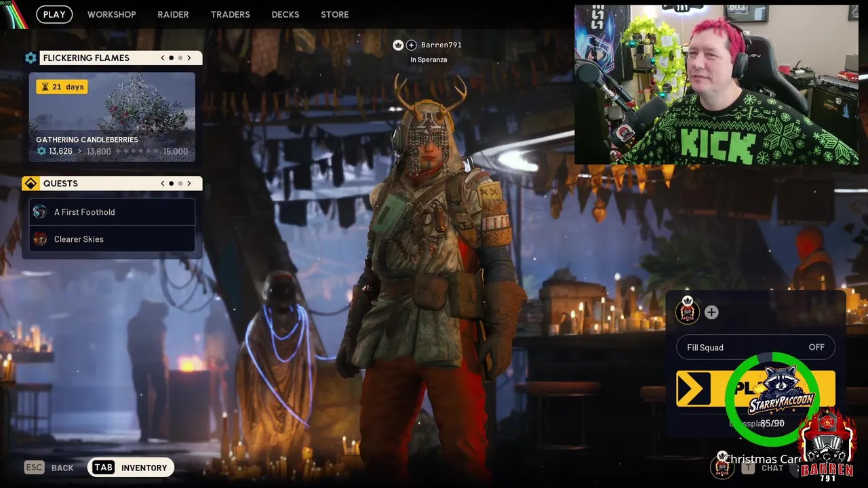Open Inventory with the TAB button
868x488 pixels.
131,468
